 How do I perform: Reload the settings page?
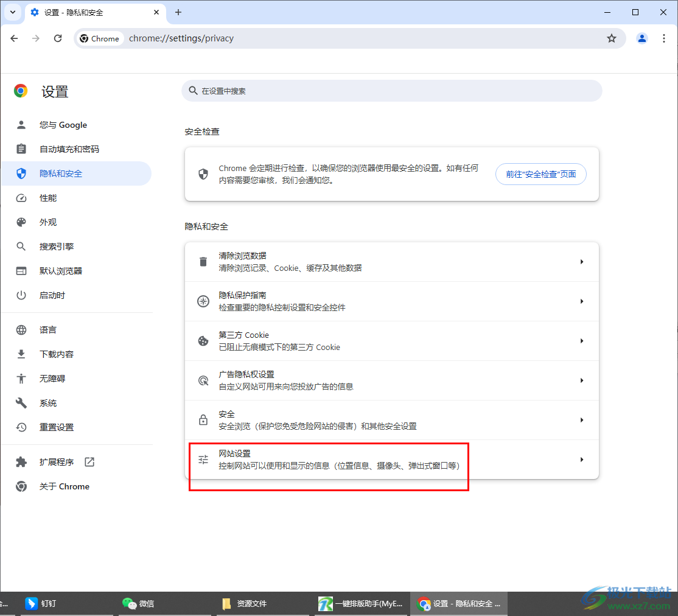(x=58, y=38)
